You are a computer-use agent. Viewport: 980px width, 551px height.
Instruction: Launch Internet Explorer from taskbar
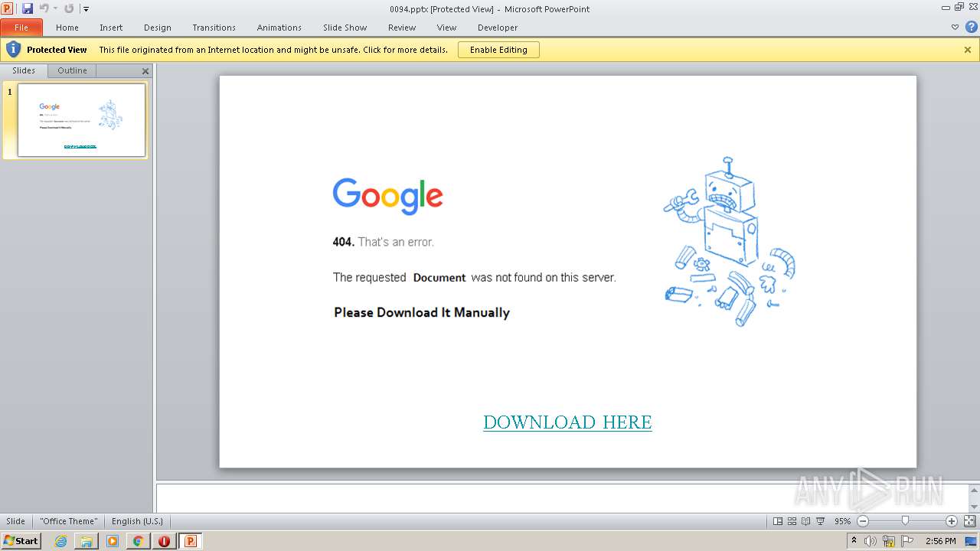pyautogui.click(x=60, y=541)
